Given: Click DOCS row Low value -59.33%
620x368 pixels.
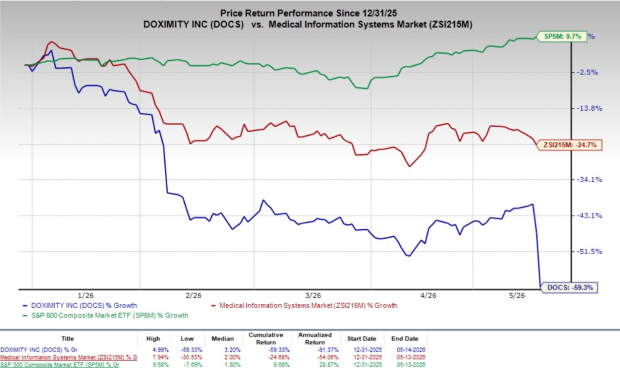Looking at the screenshot, I should coord(193,350).
